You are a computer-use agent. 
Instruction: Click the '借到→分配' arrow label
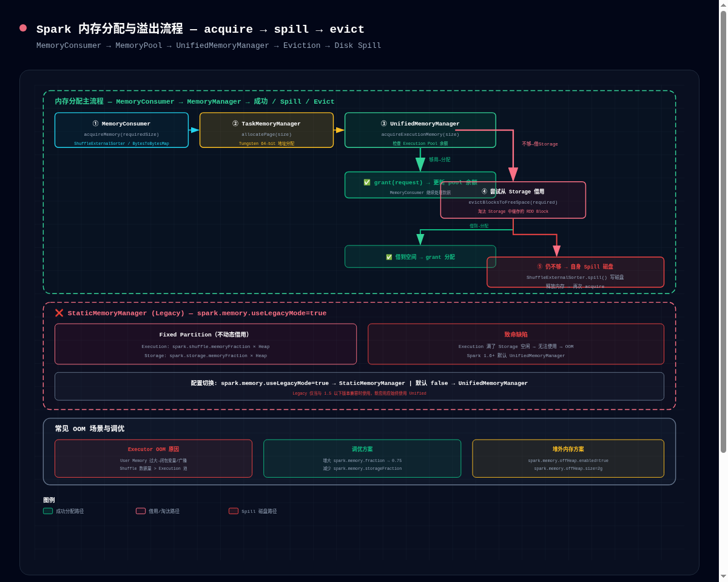[x=479, y=226]
